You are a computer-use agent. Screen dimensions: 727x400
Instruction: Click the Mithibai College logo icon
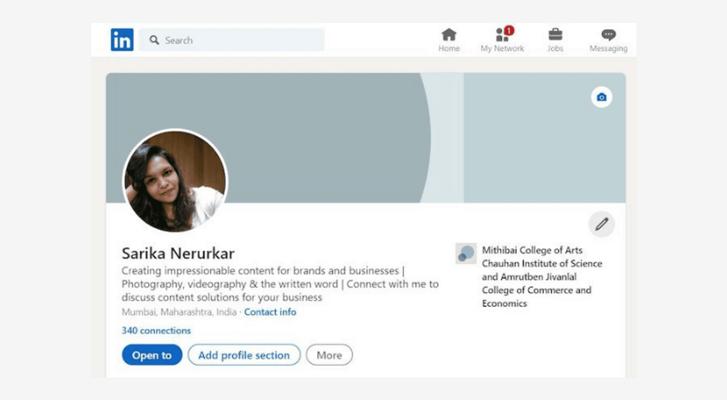[x=466, y=254]
